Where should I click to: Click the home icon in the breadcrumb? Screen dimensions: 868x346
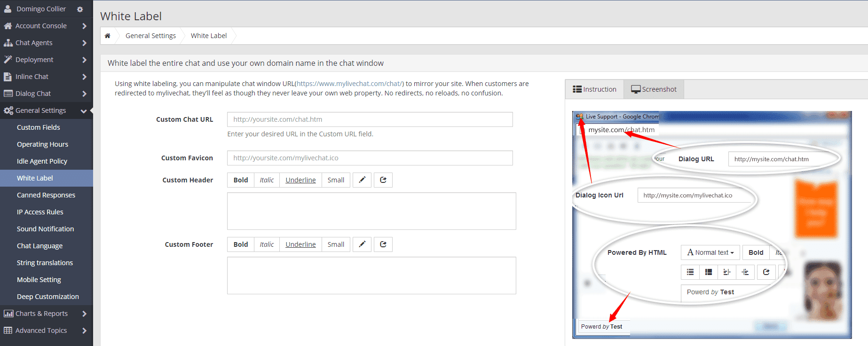click(x=108, y=36)
